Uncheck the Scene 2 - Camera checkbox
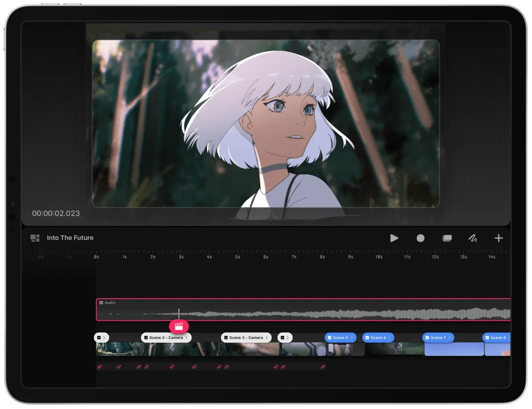The width and height of the screenshot is (532, 409). pyautogui.click(x=146, y=338)
